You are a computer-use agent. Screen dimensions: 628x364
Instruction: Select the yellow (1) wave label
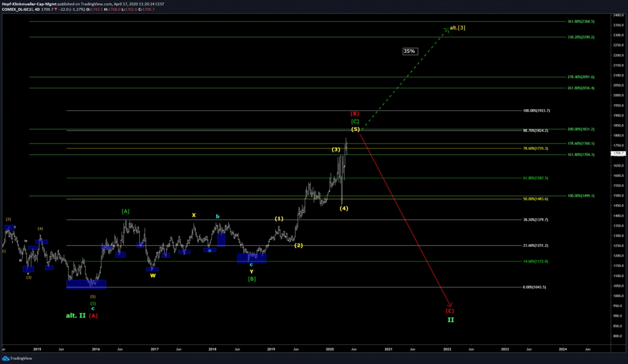point(279,218)
